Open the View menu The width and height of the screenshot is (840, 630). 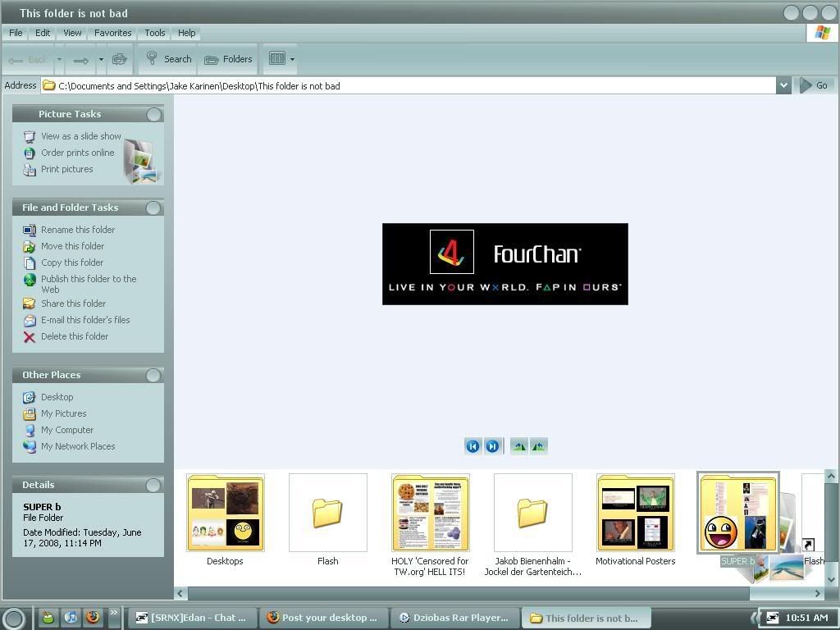[72, 33]
